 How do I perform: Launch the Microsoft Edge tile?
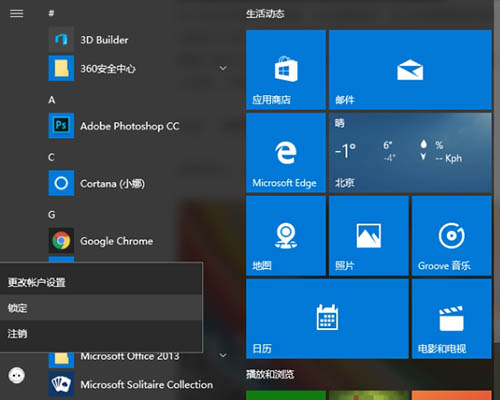286,153
